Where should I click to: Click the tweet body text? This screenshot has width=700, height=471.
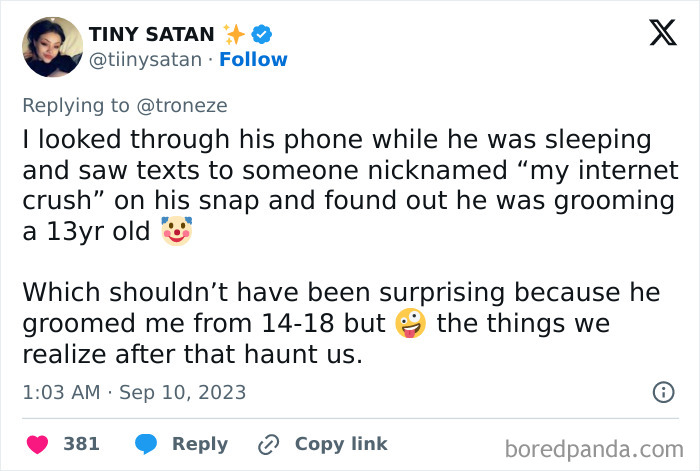(350, 247)
